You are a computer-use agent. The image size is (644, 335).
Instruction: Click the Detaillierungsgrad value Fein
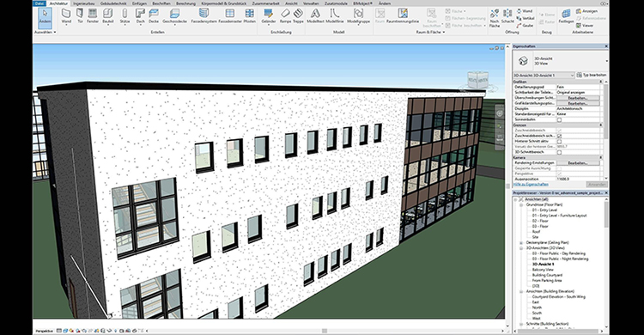[578, 87]
